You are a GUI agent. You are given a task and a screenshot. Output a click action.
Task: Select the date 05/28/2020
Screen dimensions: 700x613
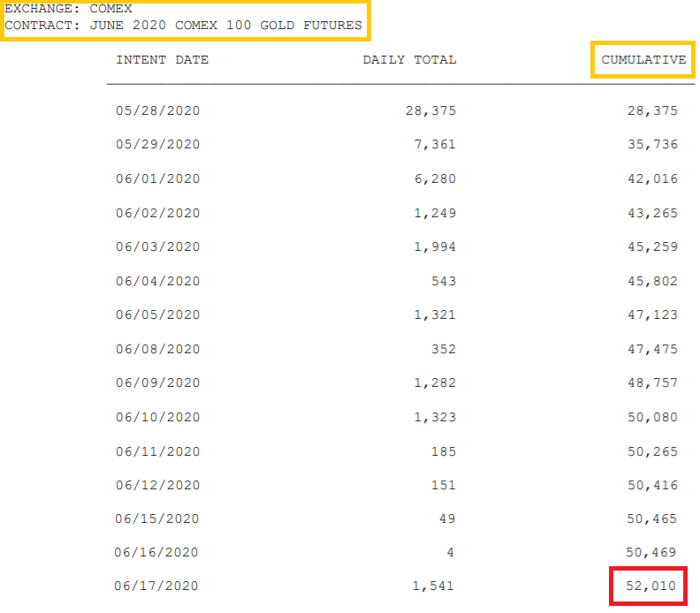(x=157, y=110)
